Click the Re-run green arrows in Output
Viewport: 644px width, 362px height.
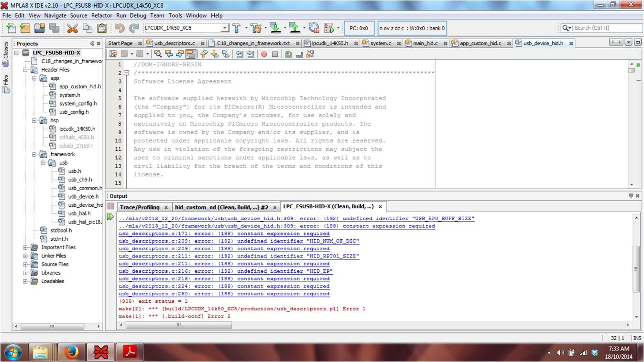110,217
